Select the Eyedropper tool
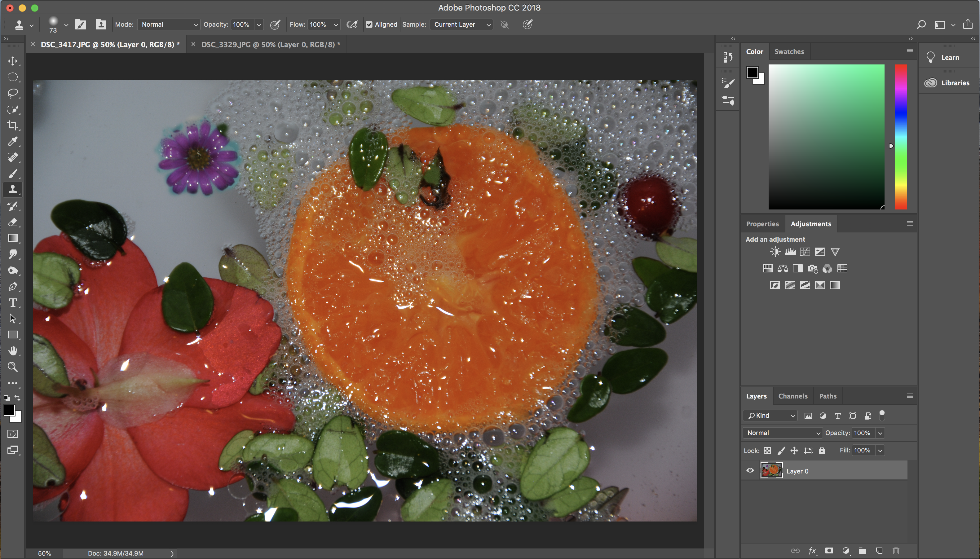Viewport: 980px width, 559px height. pyautogui.click(x=13, y=142)
